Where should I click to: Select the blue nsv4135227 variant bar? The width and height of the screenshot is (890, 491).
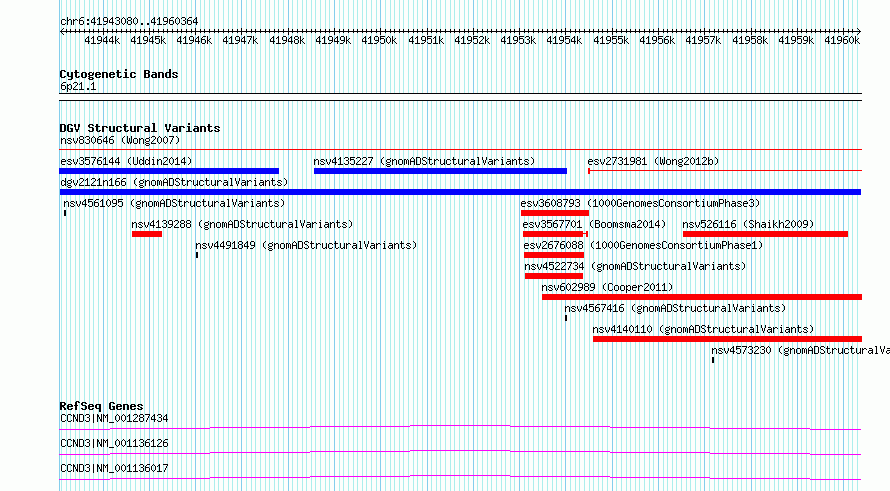point(440,171)
